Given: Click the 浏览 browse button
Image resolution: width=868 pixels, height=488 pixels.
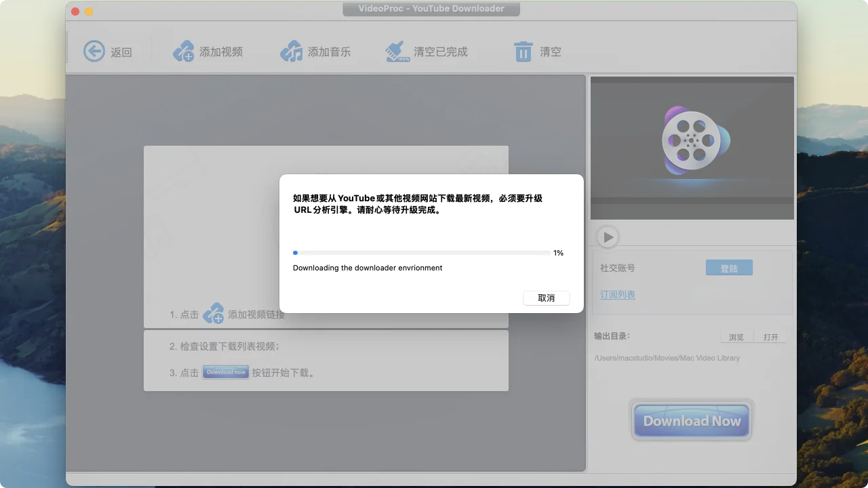Looking at the screenshot, I should (736, 337).
